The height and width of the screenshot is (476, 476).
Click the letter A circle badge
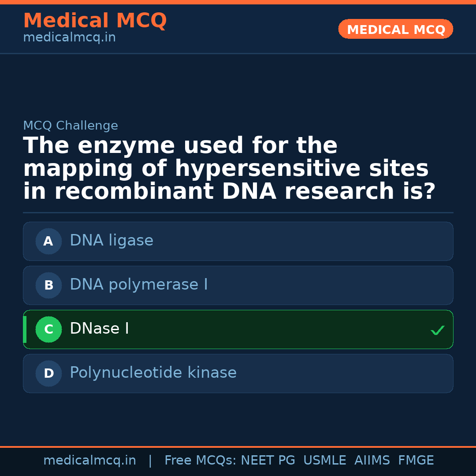point(48,241)
